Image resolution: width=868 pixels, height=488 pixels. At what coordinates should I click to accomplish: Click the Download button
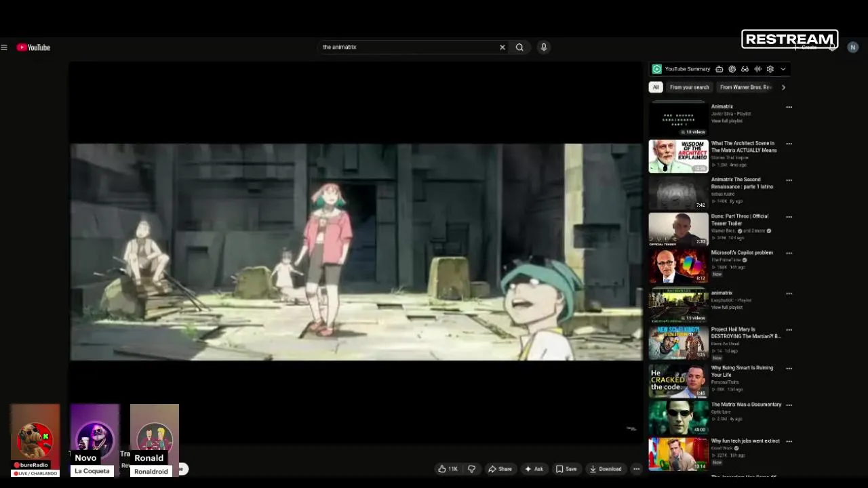(606, 469)
